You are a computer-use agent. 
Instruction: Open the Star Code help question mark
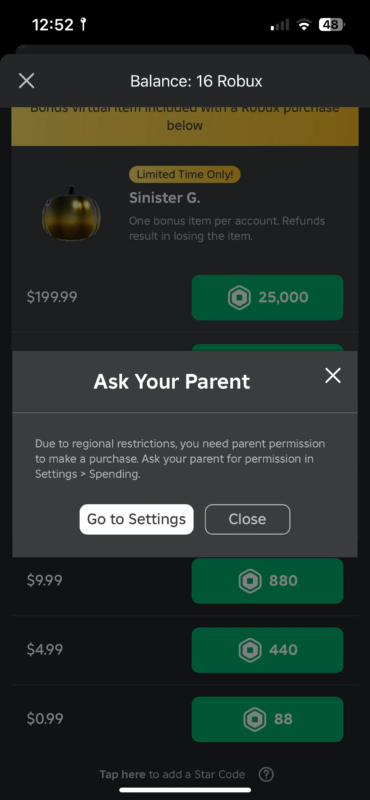266,774
